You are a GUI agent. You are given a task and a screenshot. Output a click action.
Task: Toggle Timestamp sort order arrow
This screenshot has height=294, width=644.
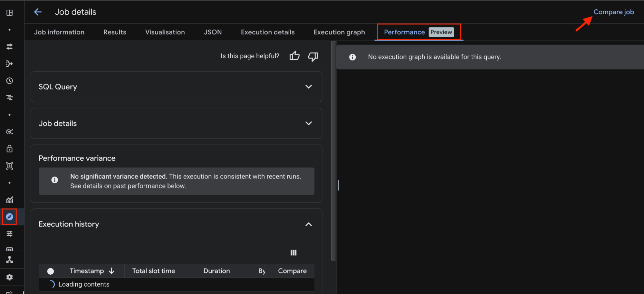pos(112,271)
